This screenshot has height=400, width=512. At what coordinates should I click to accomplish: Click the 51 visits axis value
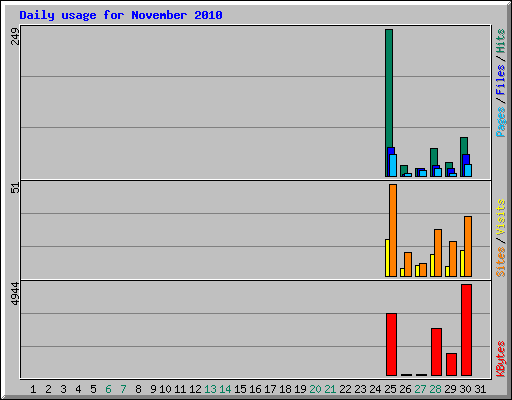pos(15,188)
